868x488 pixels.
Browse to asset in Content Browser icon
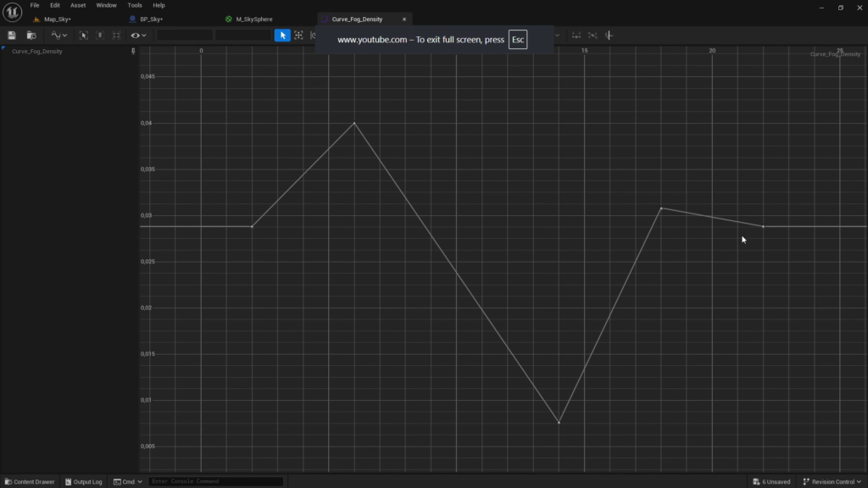31,36
